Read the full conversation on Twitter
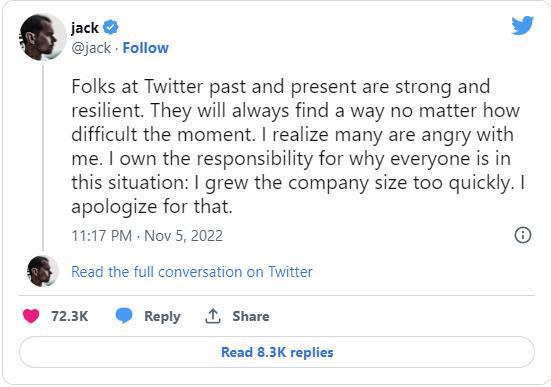 click(192, 272)
